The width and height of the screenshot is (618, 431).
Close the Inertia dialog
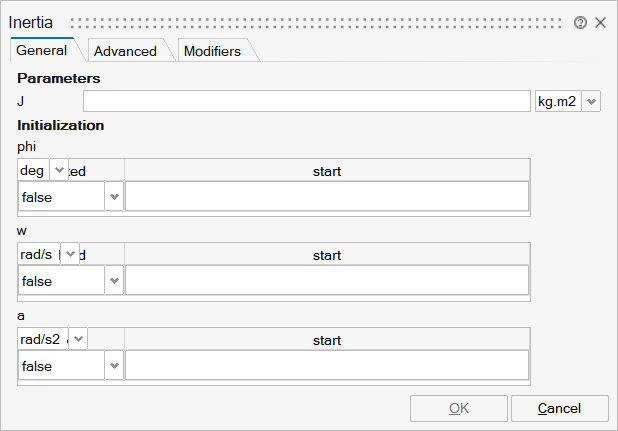point(601,22)
